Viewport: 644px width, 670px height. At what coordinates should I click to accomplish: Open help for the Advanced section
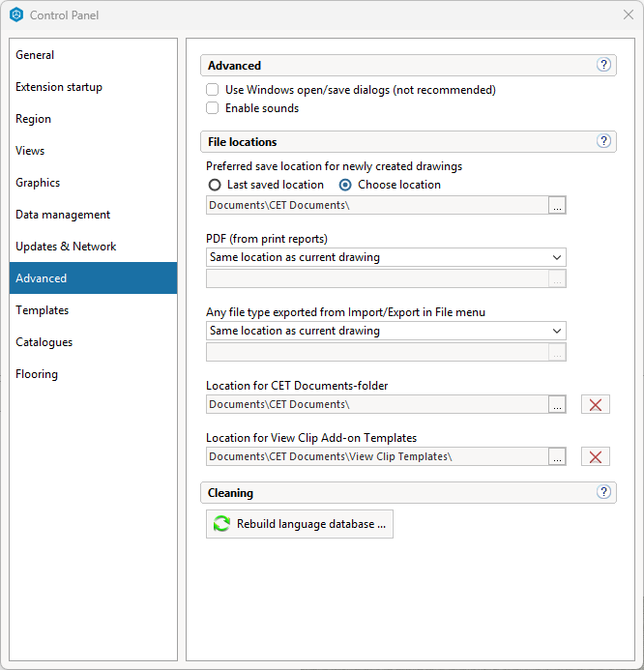click(604, 65)
